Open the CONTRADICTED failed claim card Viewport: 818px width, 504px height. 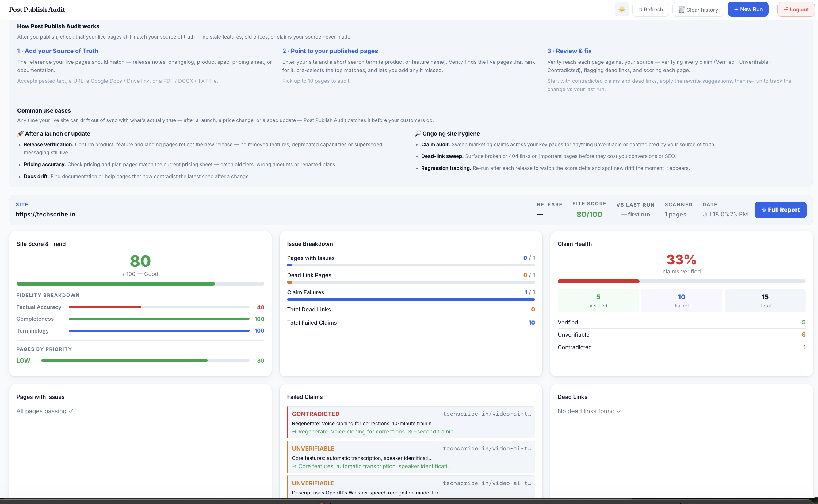click(x=411, y=422)
